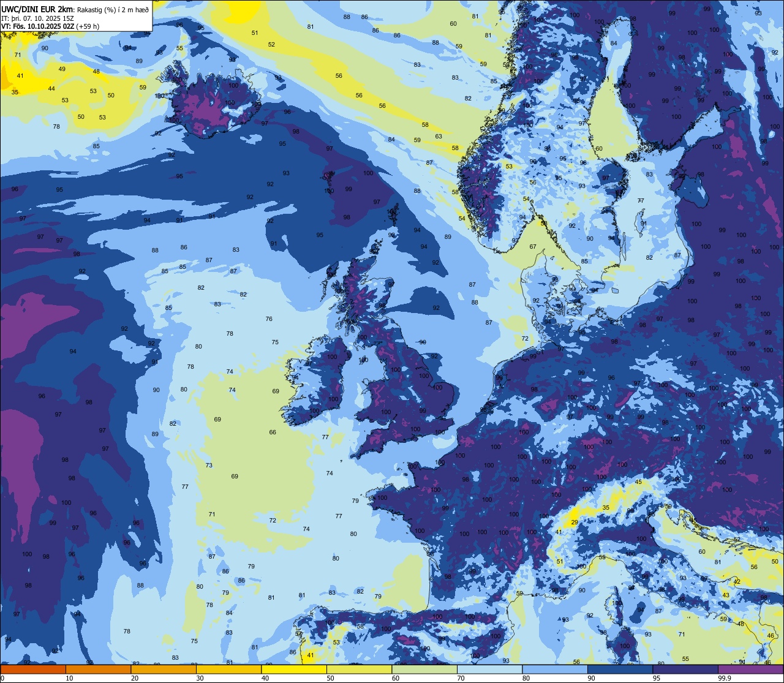Image resolution: width=784 pixels, height=683 pixels.
Task: Pick the bright yellow 40–50 legend segment
Action: point(294,669)
